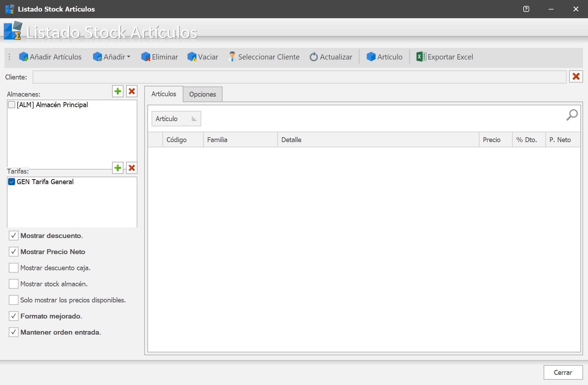Switch to the Artículos tab
This screenshot has width=588, height=385.
164,94
